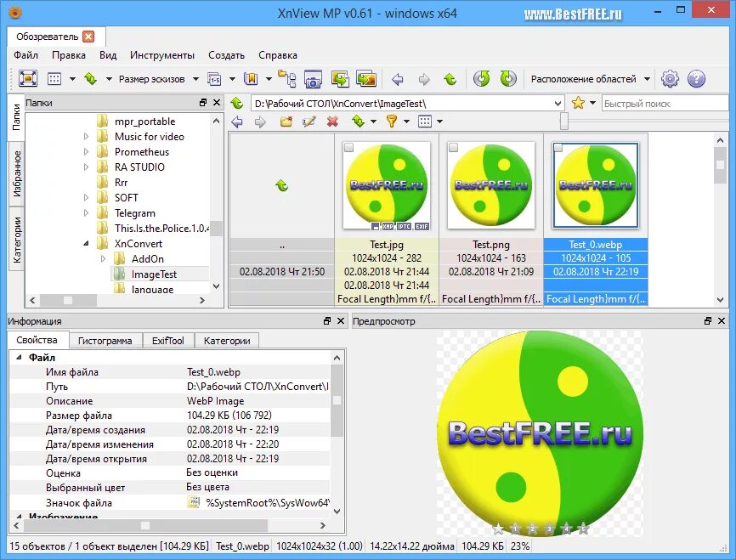This screenshot has width=736, height=560.
Task: Click in the Быстрый поиск field
Action: pyautogui.click(x=665, y=104)
